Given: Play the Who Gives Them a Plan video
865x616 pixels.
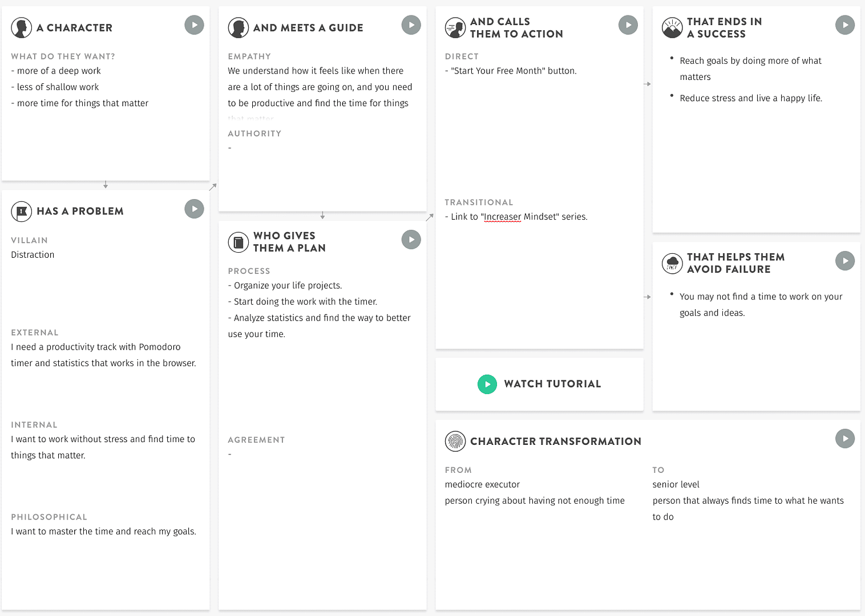Looking at the screenshot, I should pyautogui.click(x=411, y=240).
